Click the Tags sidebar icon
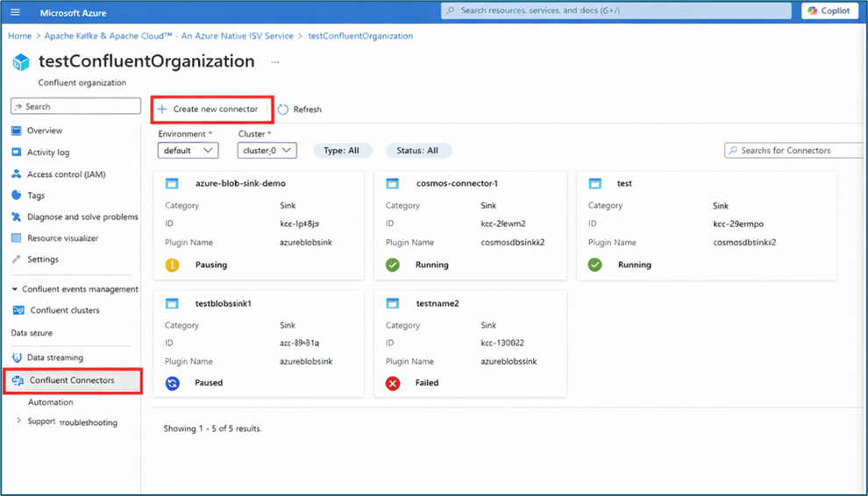Screen dimensions: 868x496 pos(17,195)
